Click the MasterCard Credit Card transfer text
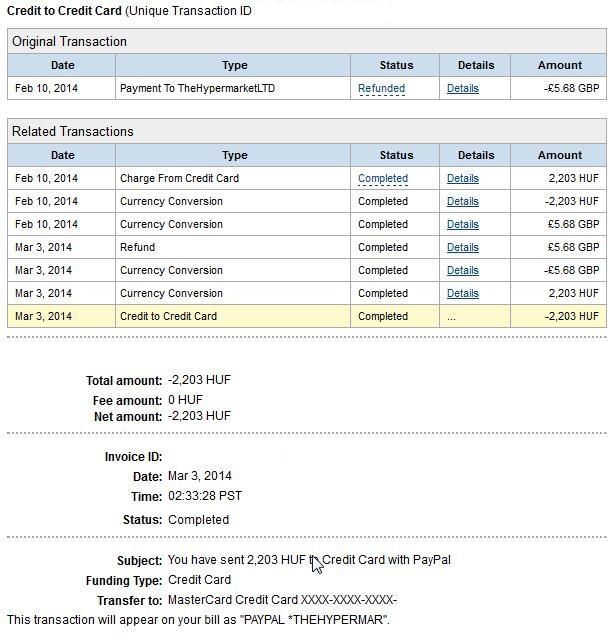The image size is (612, 635). [x=282, y=600]
